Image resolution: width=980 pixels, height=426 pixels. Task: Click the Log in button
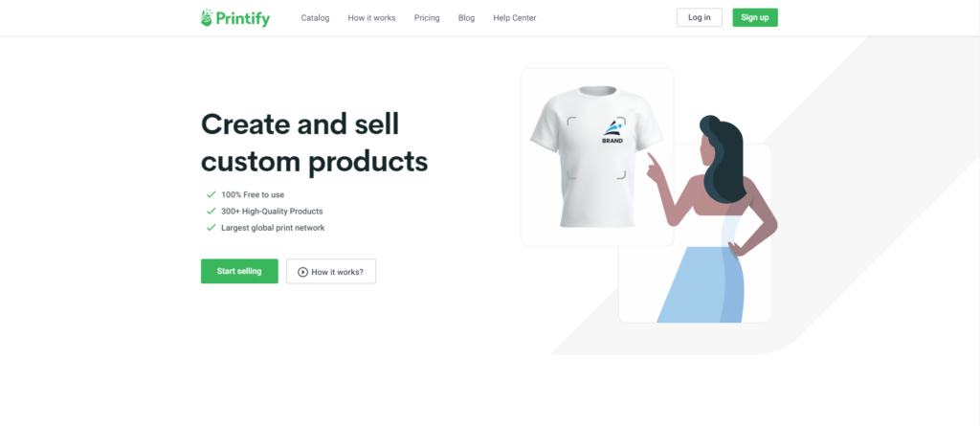tap(700, 17)
